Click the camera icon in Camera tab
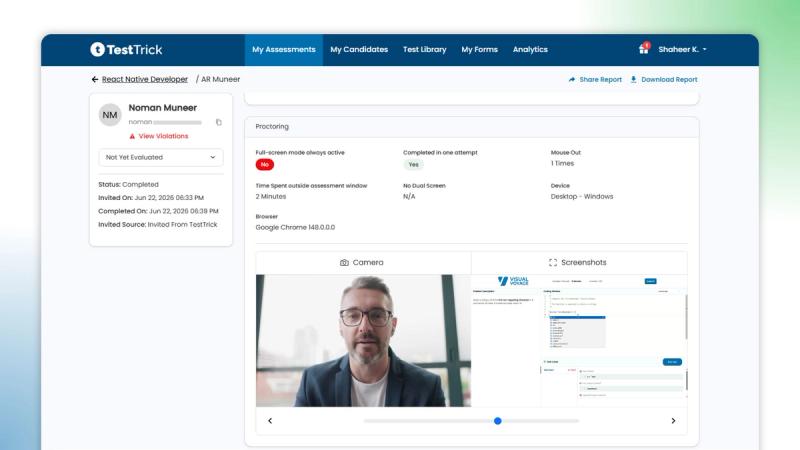The image size is (800, 450). (x=344, y=263)
